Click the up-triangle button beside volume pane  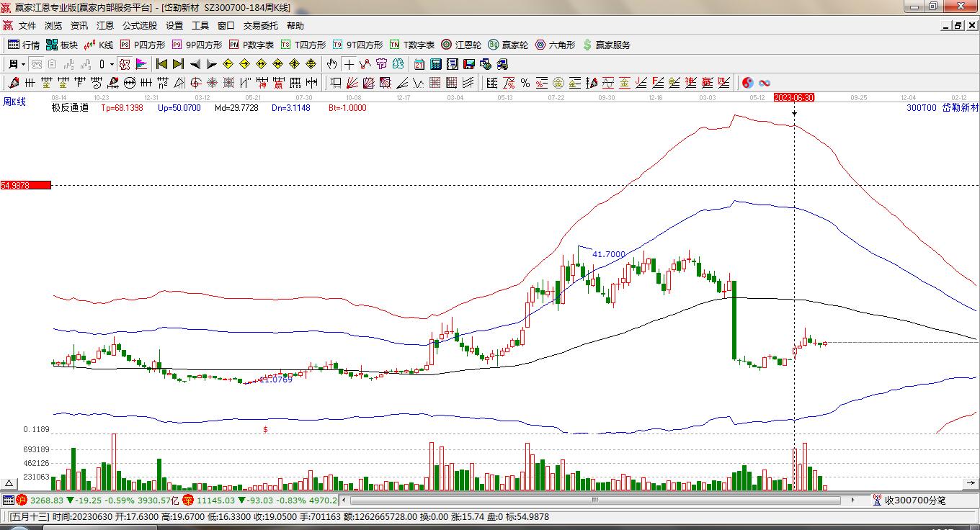point(9,483)
